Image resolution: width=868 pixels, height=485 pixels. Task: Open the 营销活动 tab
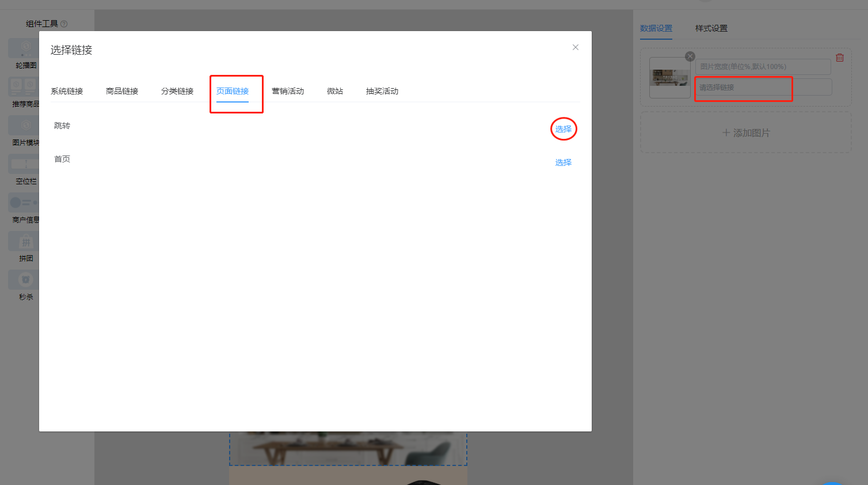[288, 91]
